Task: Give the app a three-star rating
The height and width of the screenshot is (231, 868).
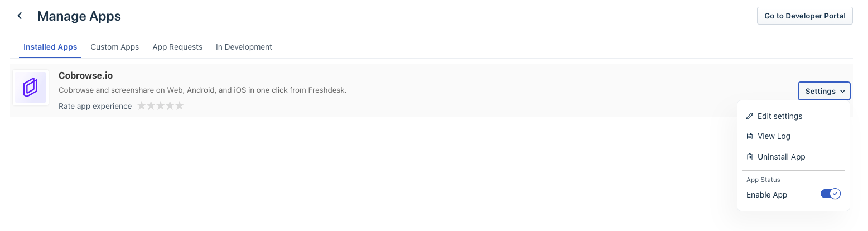Action: (161, 106)
